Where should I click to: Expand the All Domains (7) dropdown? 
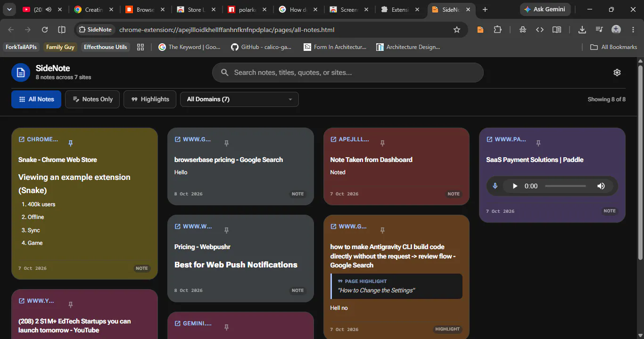pos(239,99)
